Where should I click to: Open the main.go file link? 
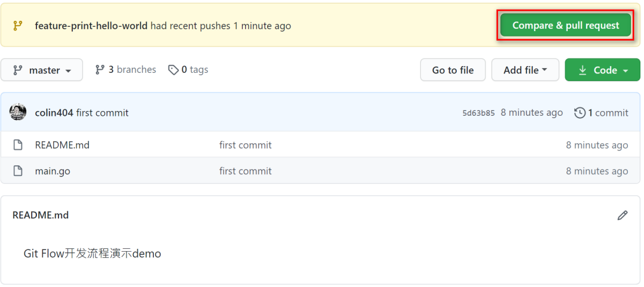point(52,171)
